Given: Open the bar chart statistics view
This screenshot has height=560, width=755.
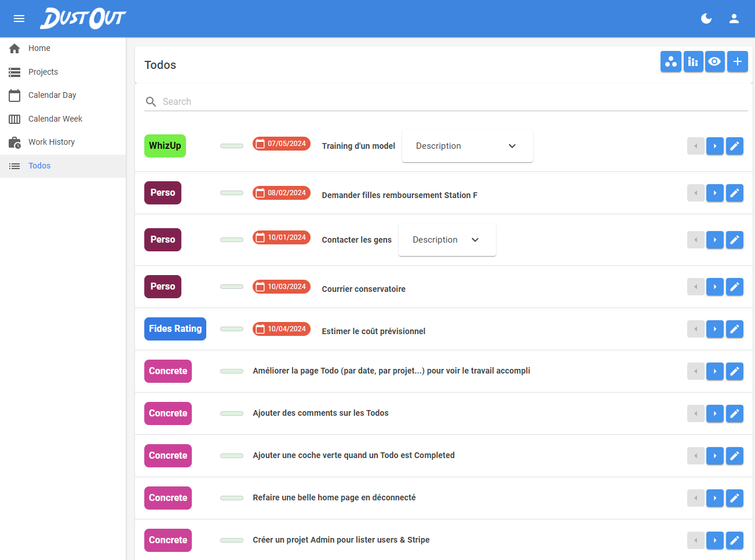Looking at the screenshot, I should 693,61.
